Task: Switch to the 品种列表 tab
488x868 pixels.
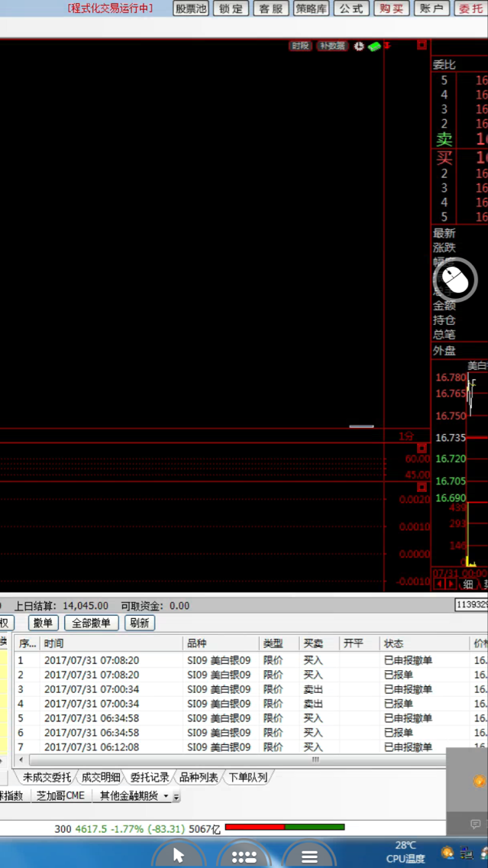Action: pyautogui.click(x=199, y=777)
